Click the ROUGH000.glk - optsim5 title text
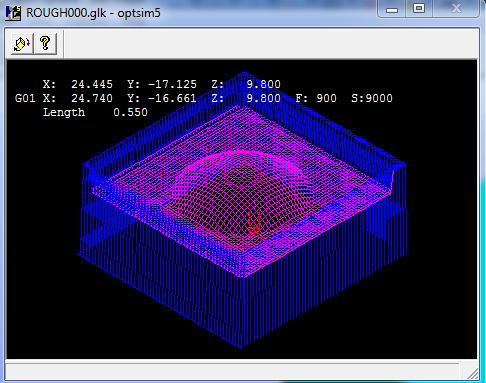 point(93,13)
